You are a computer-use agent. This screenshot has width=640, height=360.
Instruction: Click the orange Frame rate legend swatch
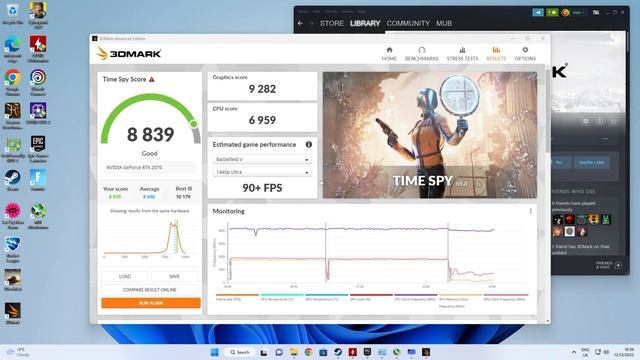(x=237, y=295)
